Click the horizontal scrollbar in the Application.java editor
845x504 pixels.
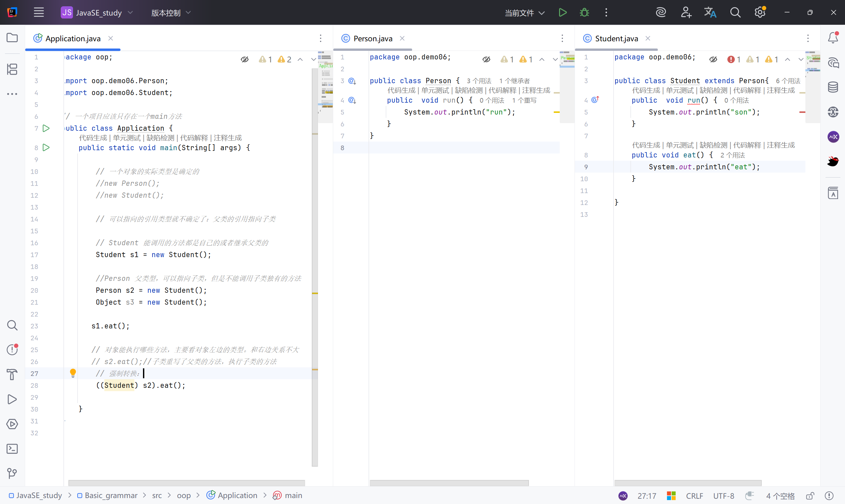[x=186, y=483]
